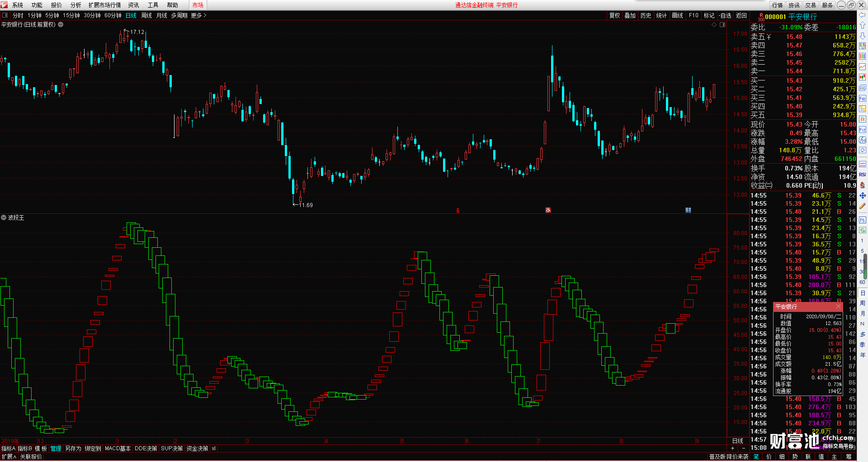Open the 自选 watchlist option
868x462 pixels.
(725, 15)
